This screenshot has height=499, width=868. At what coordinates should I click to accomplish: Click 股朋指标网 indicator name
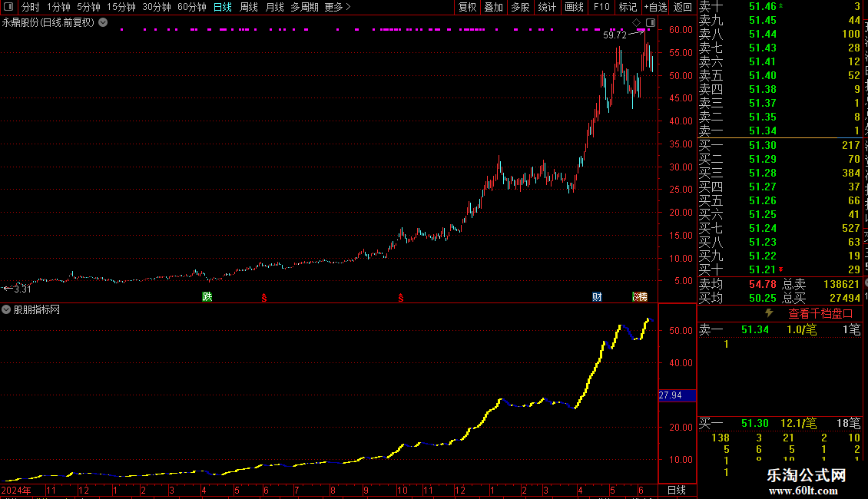click(x=37, y=310)
